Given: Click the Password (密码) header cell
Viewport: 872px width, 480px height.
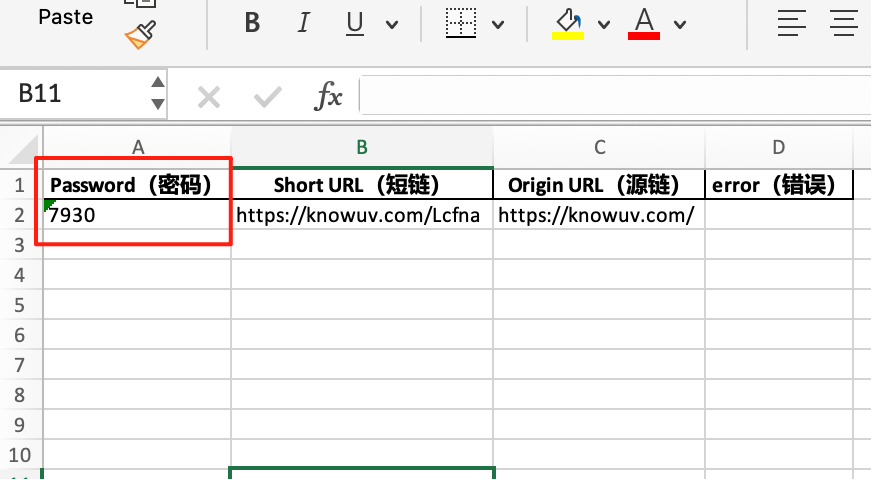Looking at the screenshot, I should 137,185.
